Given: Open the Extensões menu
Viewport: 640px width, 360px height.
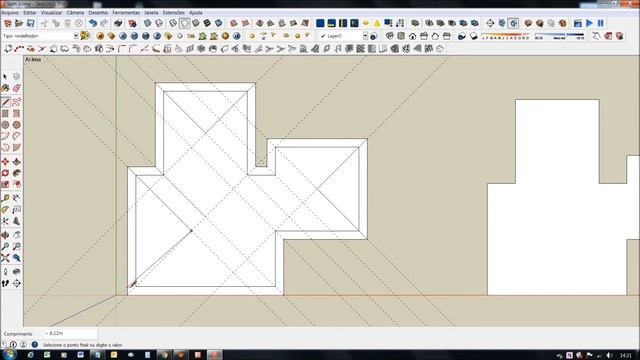Looking at the screenshot, I should pyautogui.click(x=173, y=13).
